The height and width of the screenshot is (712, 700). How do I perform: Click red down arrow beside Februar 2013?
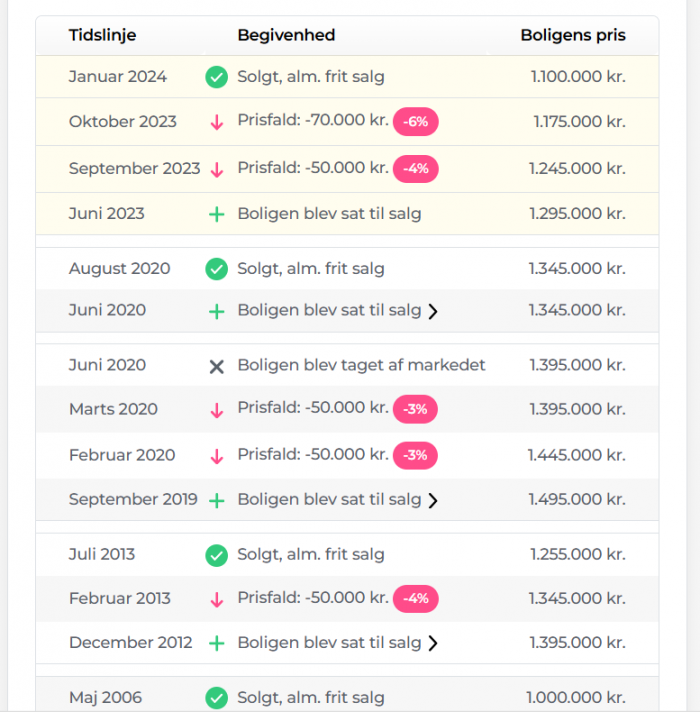tap(217, 600)
